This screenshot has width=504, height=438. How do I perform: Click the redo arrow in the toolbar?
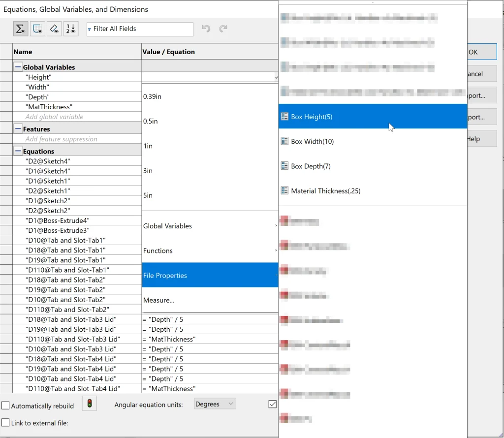tap(223, 29)
